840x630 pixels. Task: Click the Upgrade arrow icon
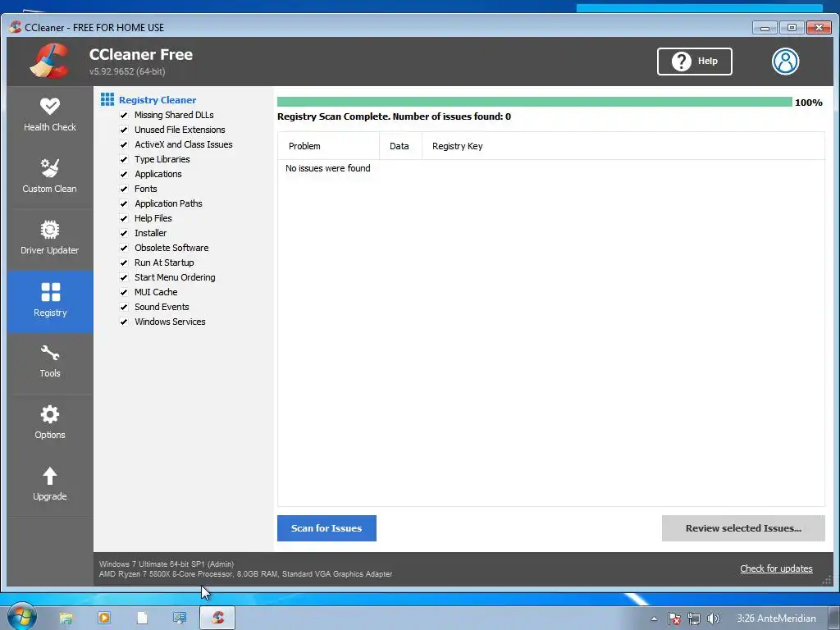(x=50, y=476)
